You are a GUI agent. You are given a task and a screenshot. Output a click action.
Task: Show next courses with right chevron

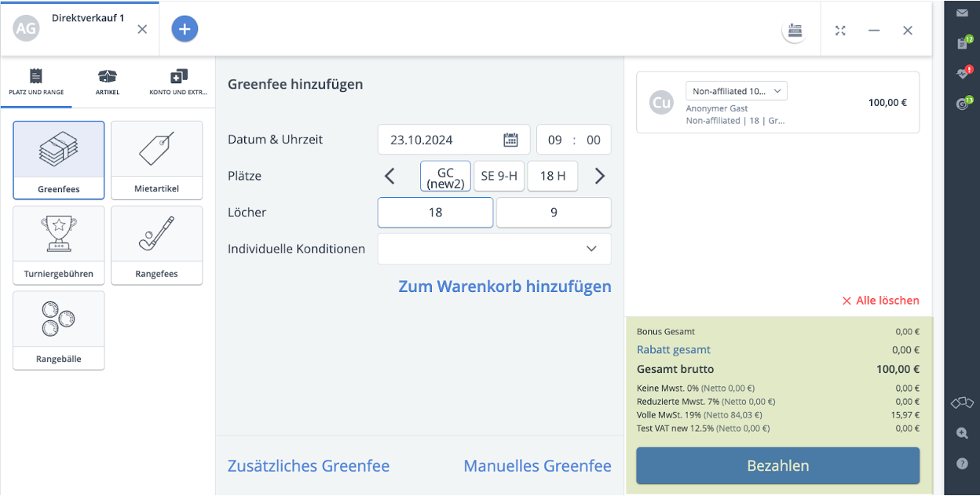point(600,177)
